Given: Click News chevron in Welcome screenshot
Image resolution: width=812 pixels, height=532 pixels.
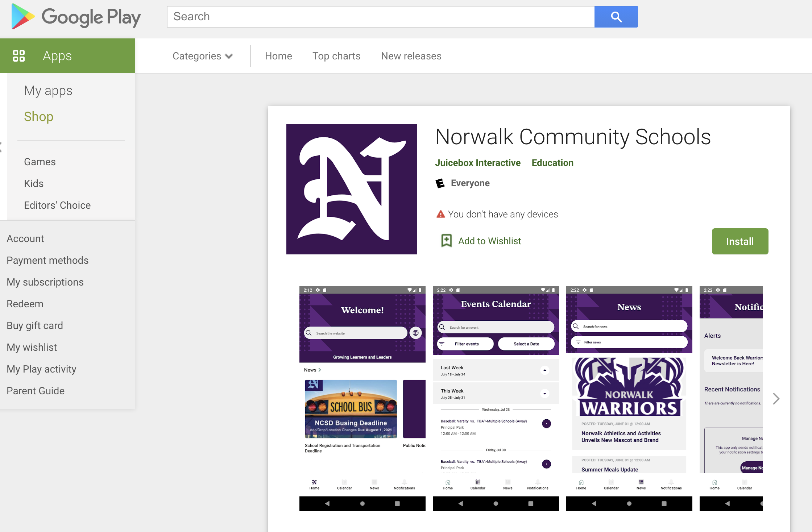Looking at the screenshot, I should (x=319, y=370).
